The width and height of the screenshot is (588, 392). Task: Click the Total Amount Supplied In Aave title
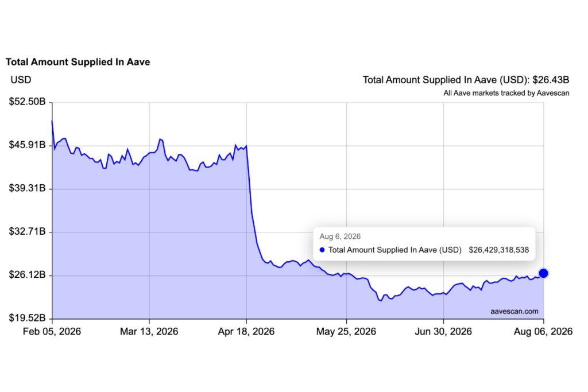coord(78,62)
